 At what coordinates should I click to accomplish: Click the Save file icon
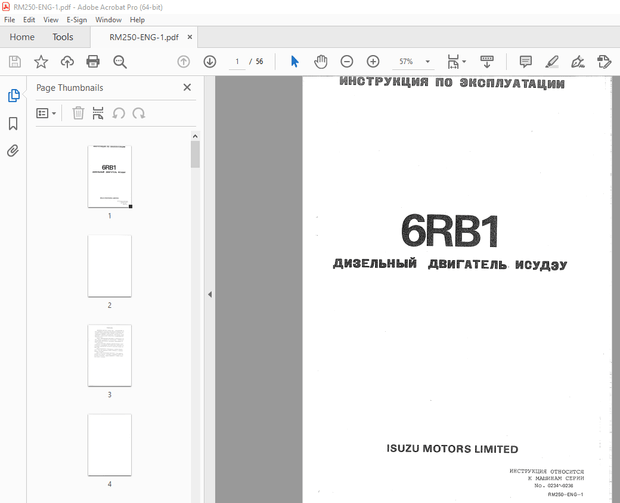coord(15,62)
